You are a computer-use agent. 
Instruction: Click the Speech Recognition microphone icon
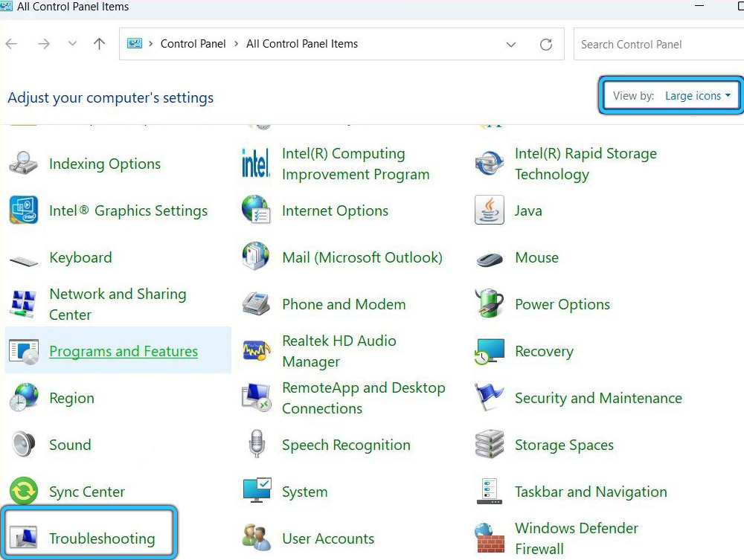click(257, 445)
